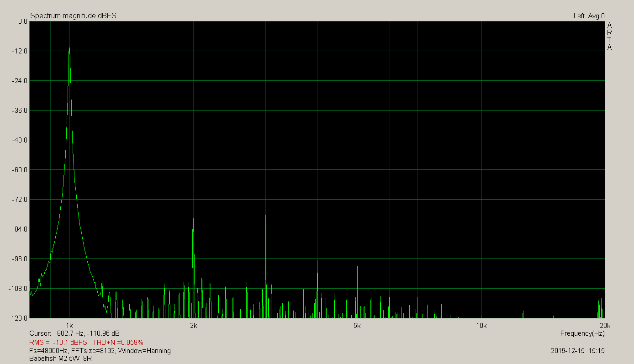The width and height of the screenshot is (634, 364).
Task: Click the 1k frequency axis label
Action: tap(69, 326)
